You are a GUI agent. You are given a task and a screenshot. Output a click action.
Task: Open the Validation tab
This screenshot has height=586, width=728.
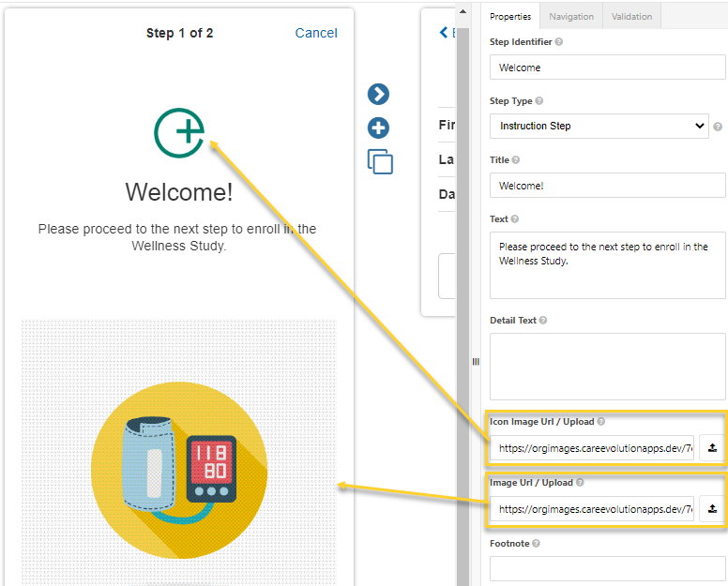[631, 16]
